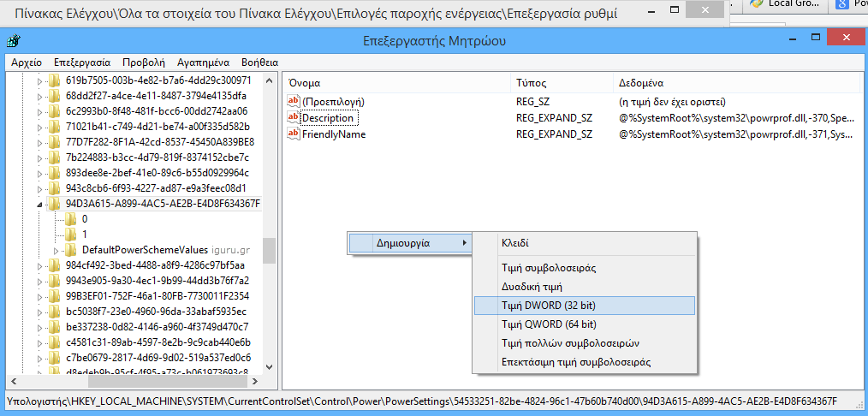Screen dimensions: 868x416
Task: Select the FriendlyName value name
Action: [334, 134]
